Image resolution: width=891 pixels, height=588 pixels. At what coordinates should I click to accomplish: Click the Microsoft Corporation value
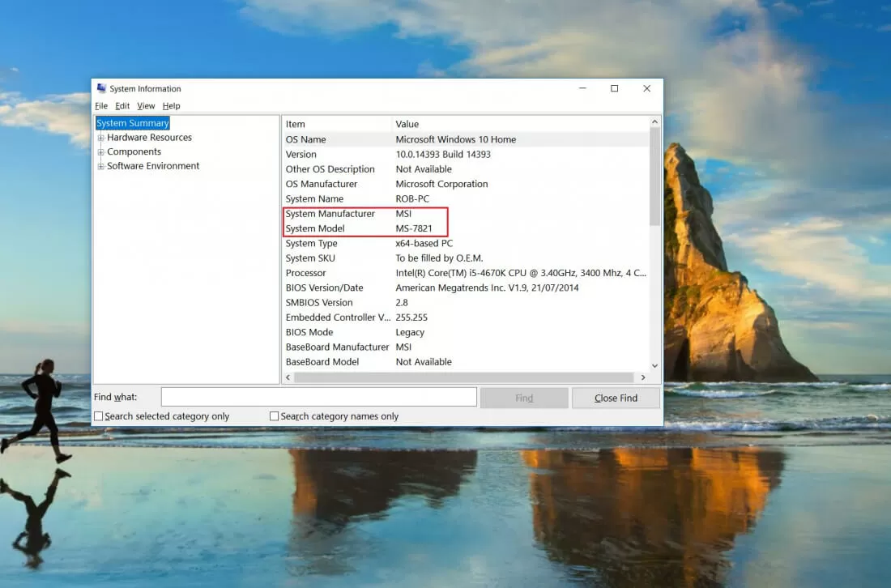point(441,184)
